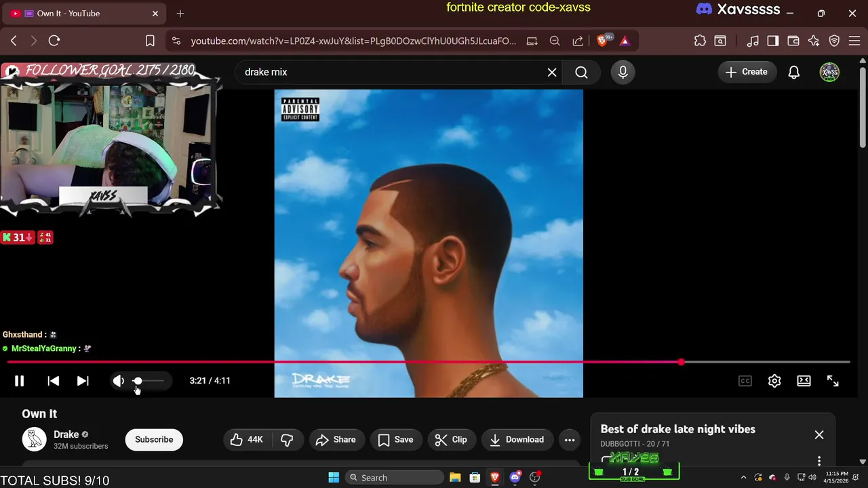This screenshot has width=868, height=488.
Task: Bookmark this page
Action: click(150, 41)
